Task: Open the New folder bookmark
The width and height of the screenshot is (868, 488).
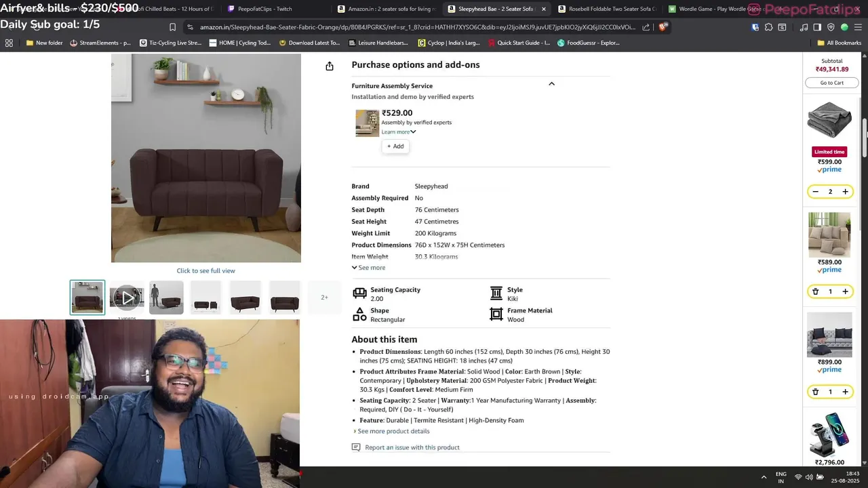Action: tap(44, 43)
